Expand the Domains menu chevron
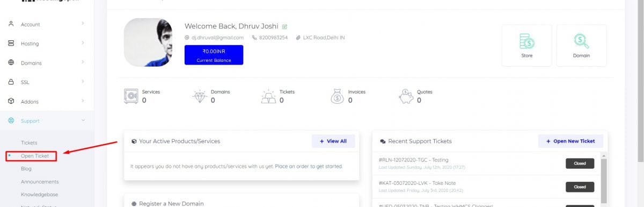 pos(83,62)
